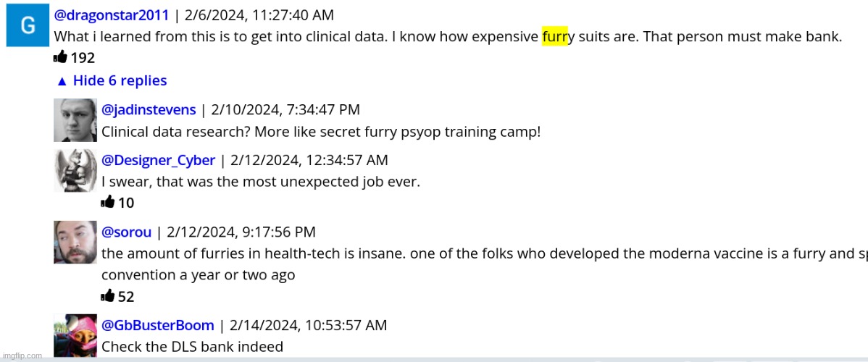This screenshot has width=868, height=362.
Task: Collapse thread with Hide 6 replies
Action: (112, 80)
